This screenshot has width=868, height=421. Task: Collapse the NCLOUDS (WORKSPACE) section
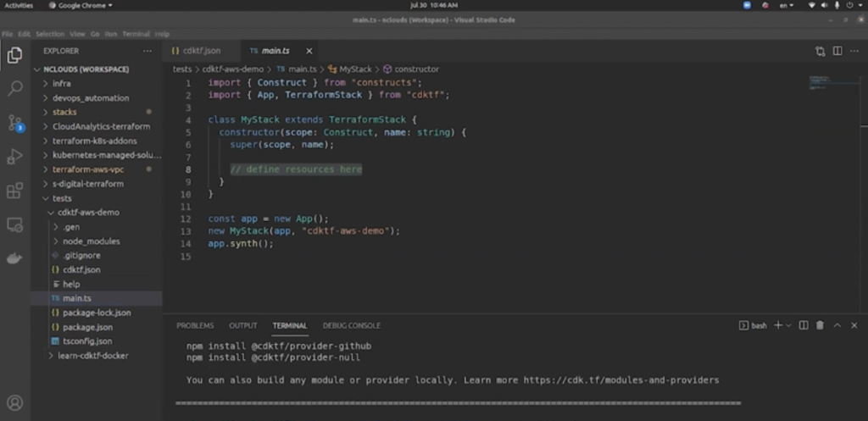pyautogui.click(x=97, y=69)
